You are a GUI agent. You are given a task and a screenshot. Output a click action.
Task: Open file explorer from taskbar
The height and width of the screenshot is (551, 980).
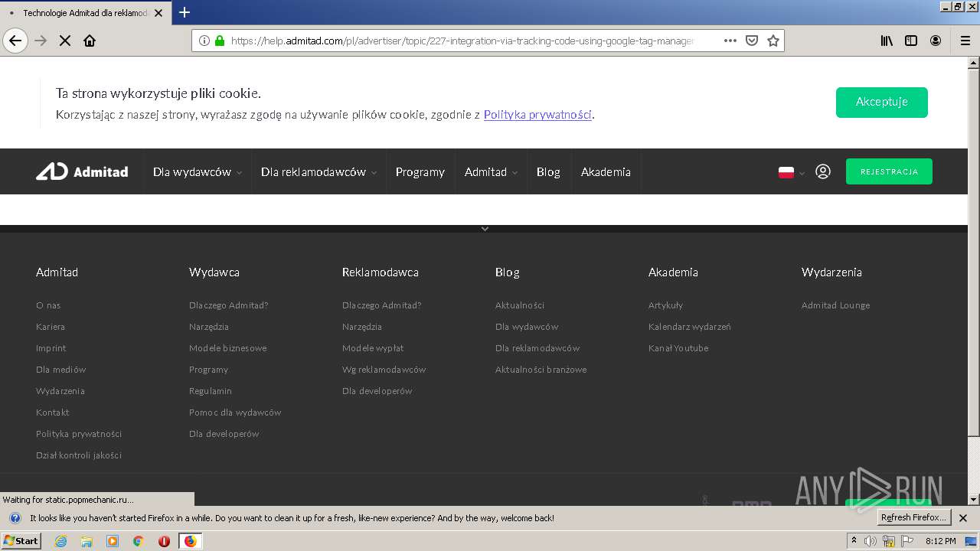tap(87, 541)
